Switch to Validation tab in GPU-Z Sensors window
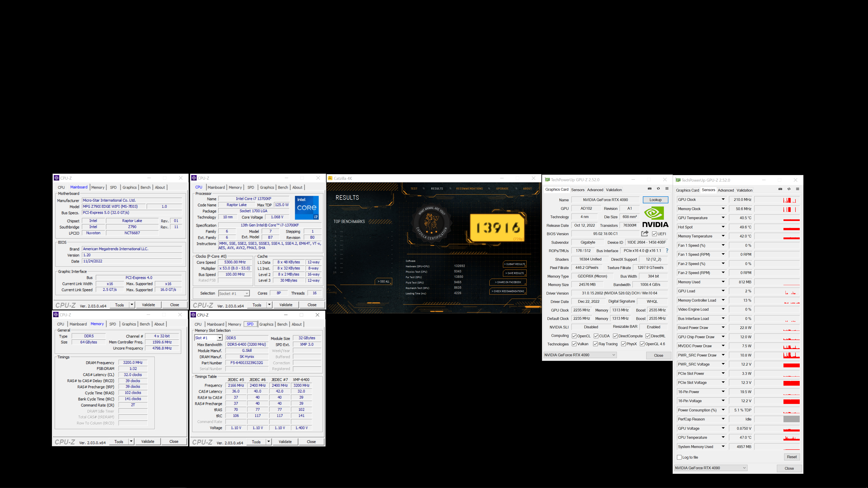This screenshot has height=488, width=868. (744, 190)
